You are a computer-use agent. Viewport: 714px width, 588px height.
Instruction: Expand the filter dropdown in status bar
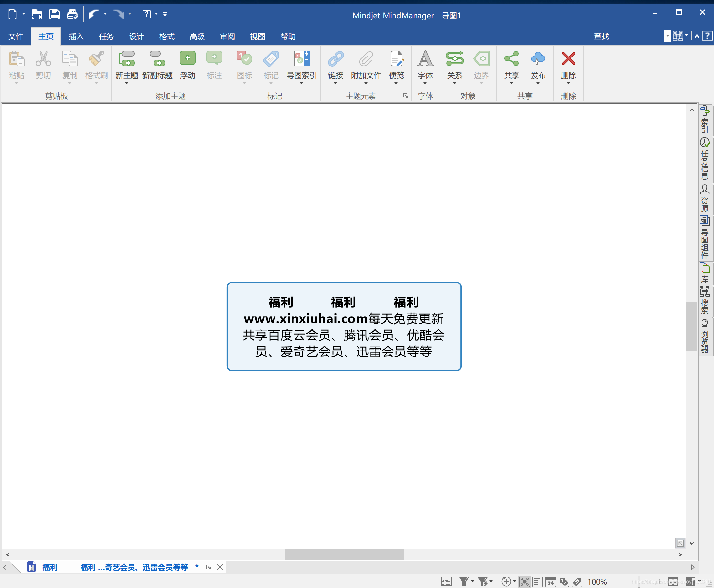point(473,581)
